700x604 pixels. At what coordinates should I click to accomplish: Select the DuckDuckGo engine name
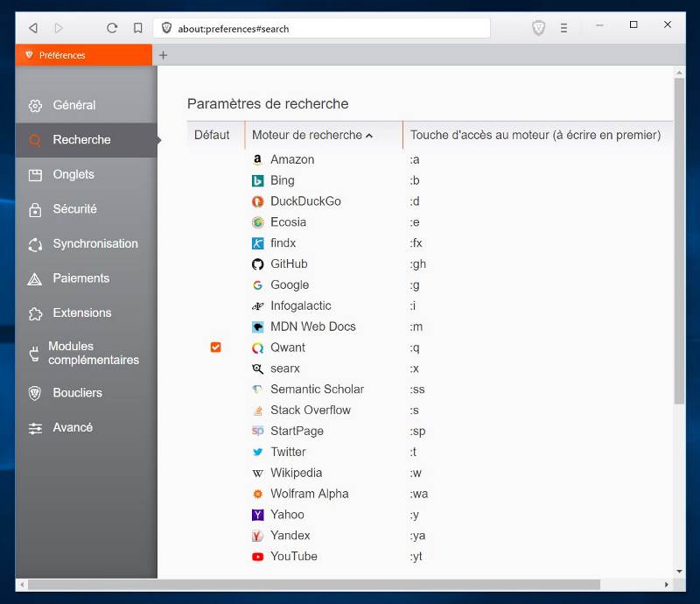coord(305,201)
